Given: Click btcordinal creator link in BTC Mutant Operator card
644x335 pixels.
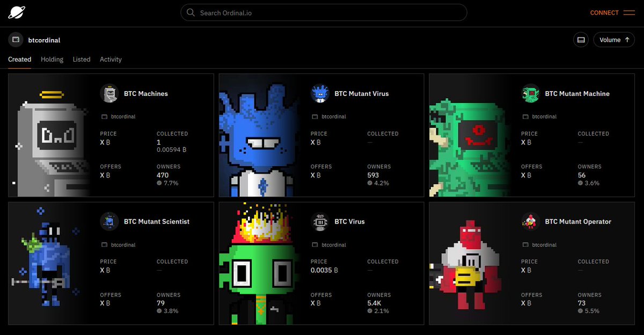Looking at the screenshot, I should point(544,245).
